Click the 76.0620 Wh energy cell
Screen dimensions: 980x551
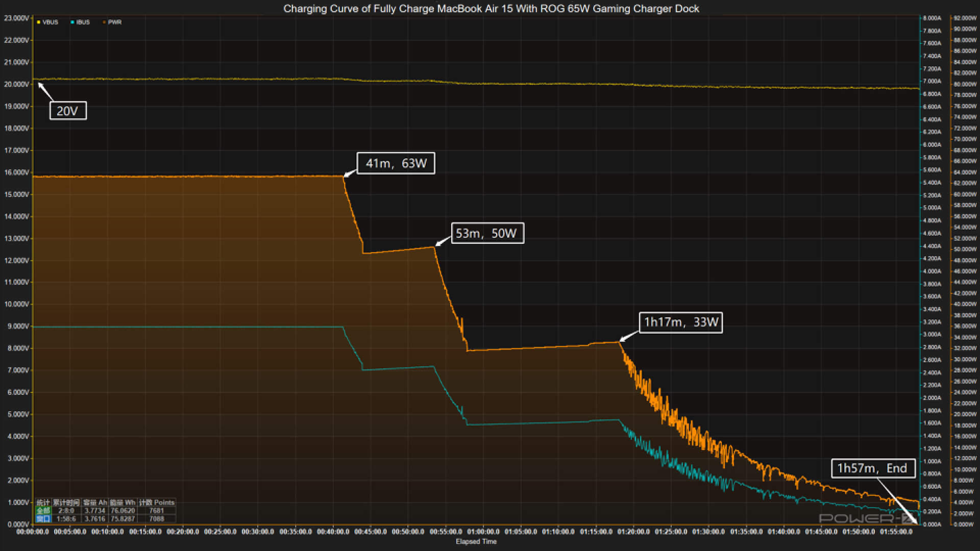pos(123,511)
